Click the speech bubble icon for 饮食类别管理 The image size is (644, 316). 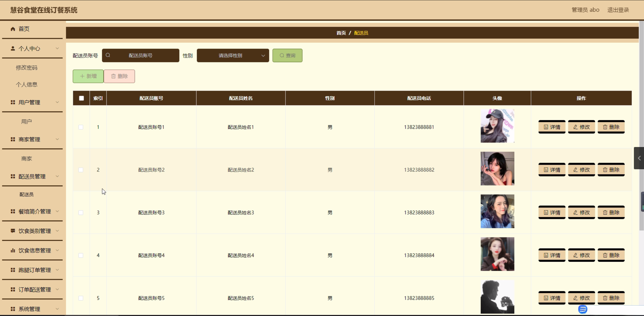(x=13, y=231)
